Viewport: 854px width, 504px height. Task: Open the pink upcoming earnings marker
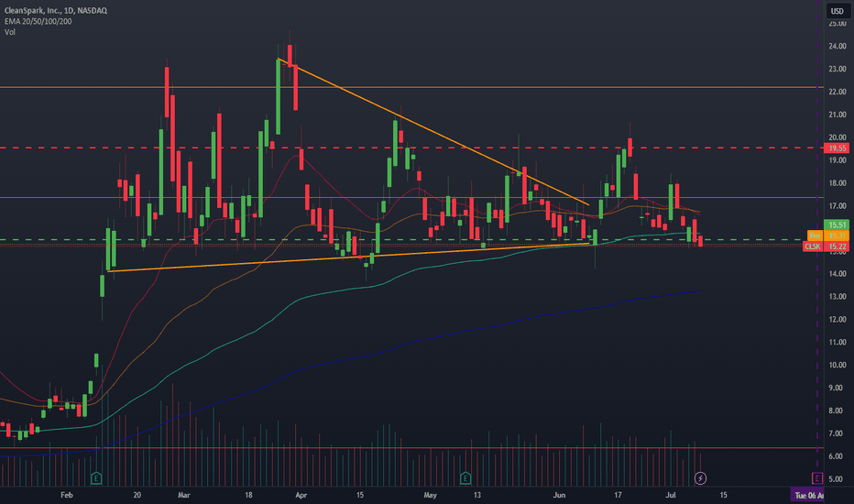[817, 478]
